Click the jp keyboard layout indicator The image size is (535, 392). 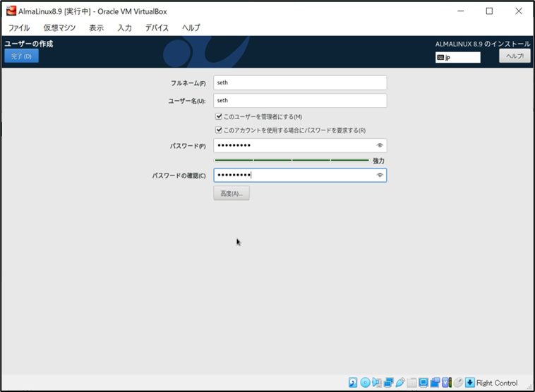pyautogui.click(x=458, y=58)
